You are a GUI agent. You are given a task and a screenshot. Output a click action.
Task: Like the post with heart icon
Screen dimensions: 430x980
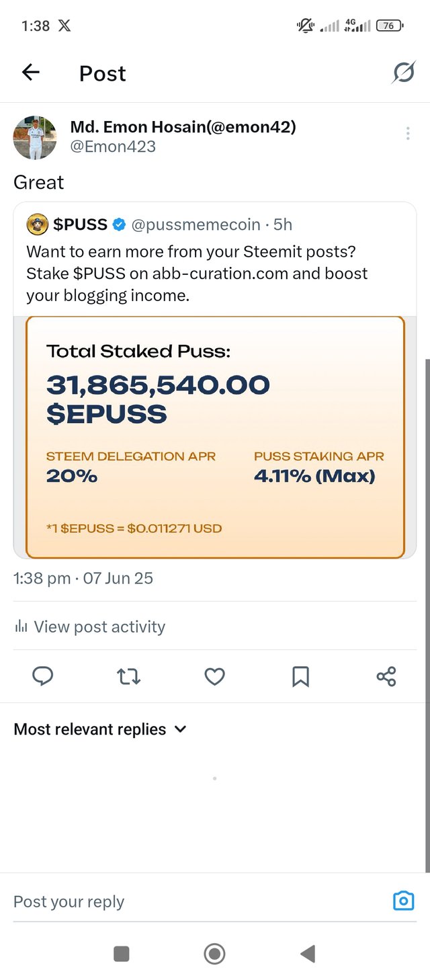214,676
